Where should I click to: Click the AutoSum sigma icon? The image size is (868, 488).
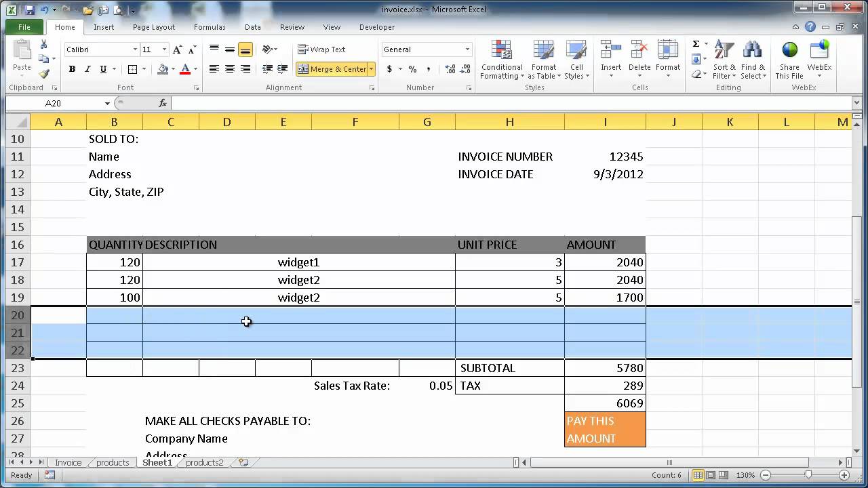tap(696, 44)
